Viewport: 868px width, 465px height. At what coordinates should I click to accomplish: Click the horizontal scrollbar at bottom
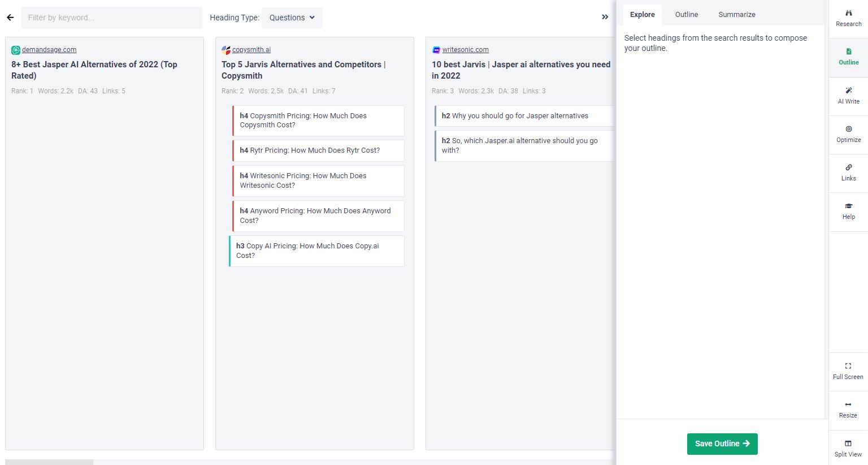(x=49, y=462)
